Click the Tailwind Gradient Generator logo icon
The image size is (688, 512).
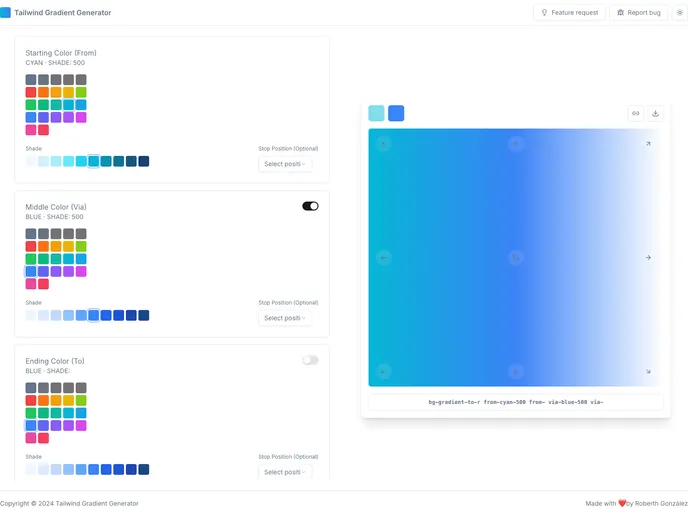point(5,12)
